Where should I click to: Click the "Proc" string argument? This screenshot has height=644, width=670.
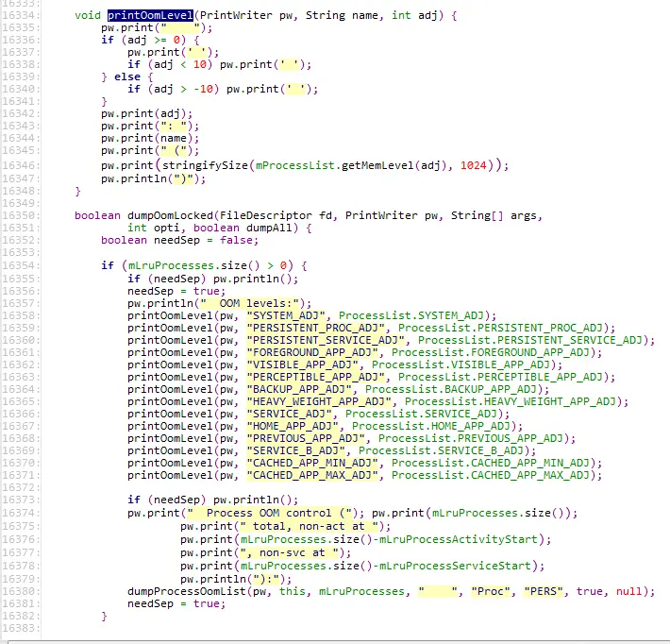click(x=491, y=592)
